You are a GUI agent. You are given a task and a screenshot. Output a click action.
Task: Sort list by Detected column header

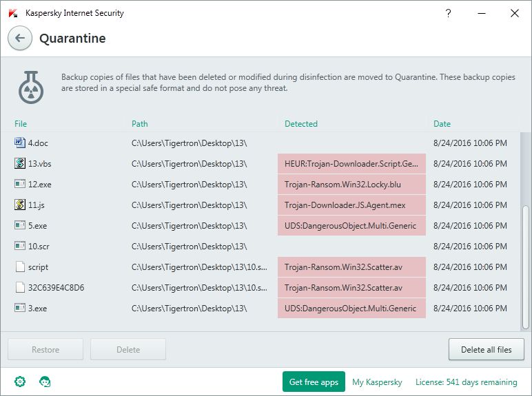(301, 124)
